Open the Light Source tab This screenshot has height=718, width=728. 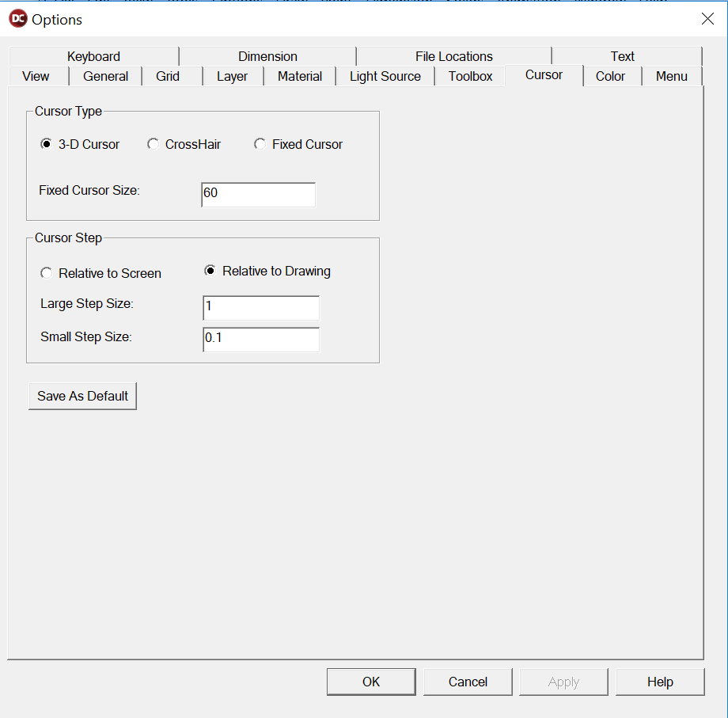tap(385, 76)
